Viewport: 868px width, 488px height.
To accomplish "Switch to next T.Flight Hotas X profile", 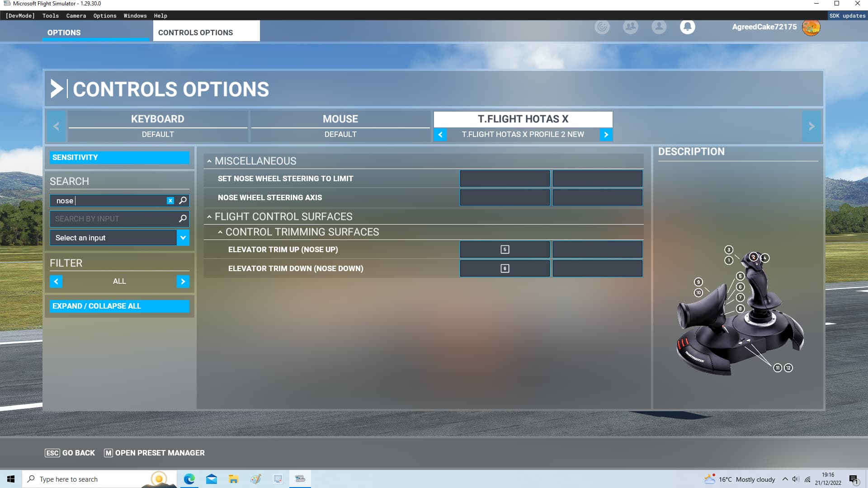I will 606,135.
